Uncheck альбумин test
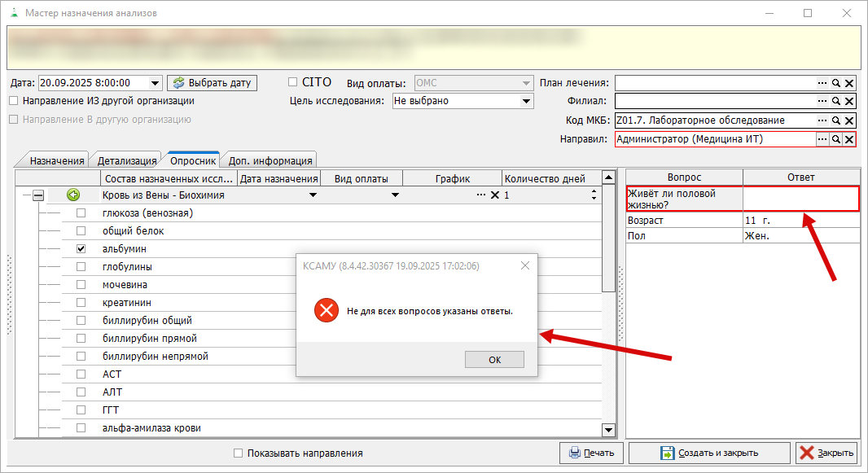Image resolution: width=868 pixels, height=473 pixels. pos(81,249)
